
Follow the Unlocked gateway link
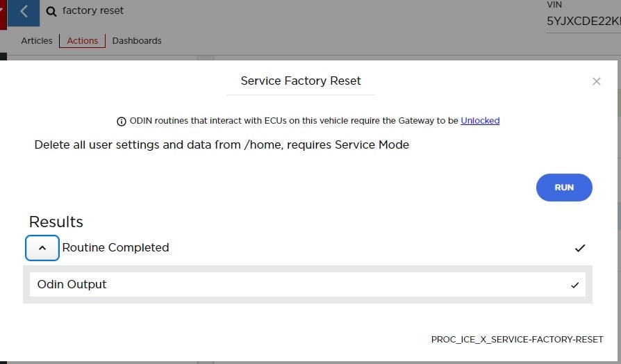pyautogui.click(x=480, y=121)
